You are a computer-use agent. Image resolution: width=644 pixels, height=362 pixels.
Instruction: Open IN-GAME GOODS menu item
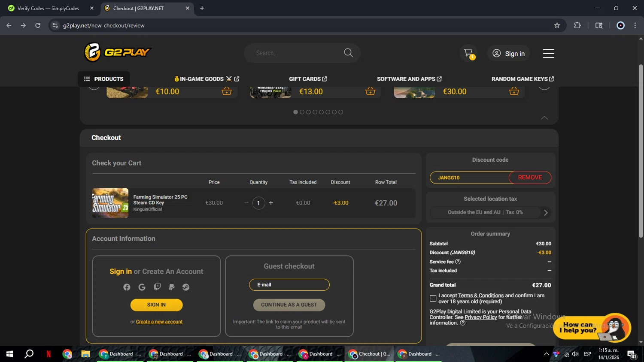click(x=206, y=79)
